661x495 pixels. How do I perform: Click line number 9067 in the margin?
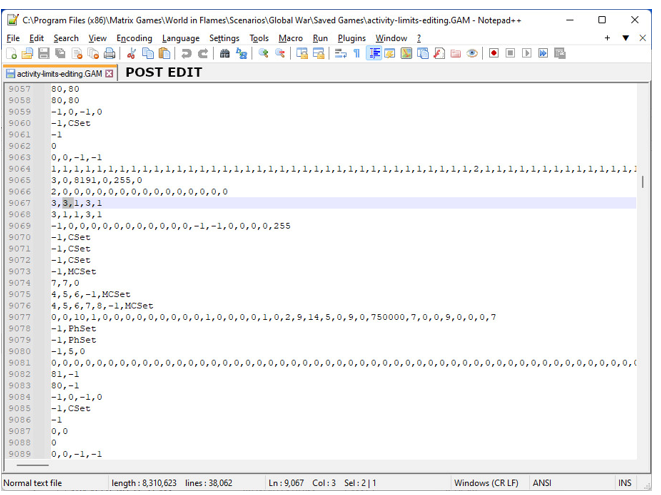(20, 203)
